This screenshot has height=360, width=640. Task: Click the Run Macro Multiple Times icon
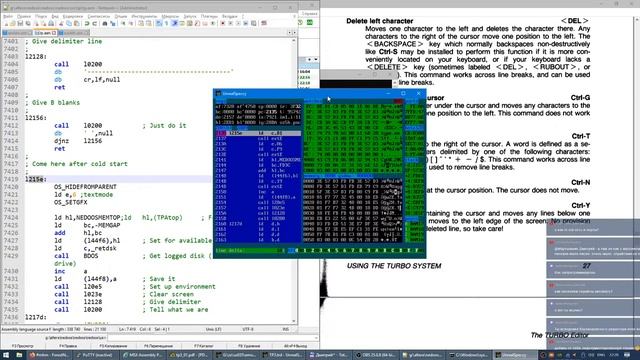click(x=246, y=23)
